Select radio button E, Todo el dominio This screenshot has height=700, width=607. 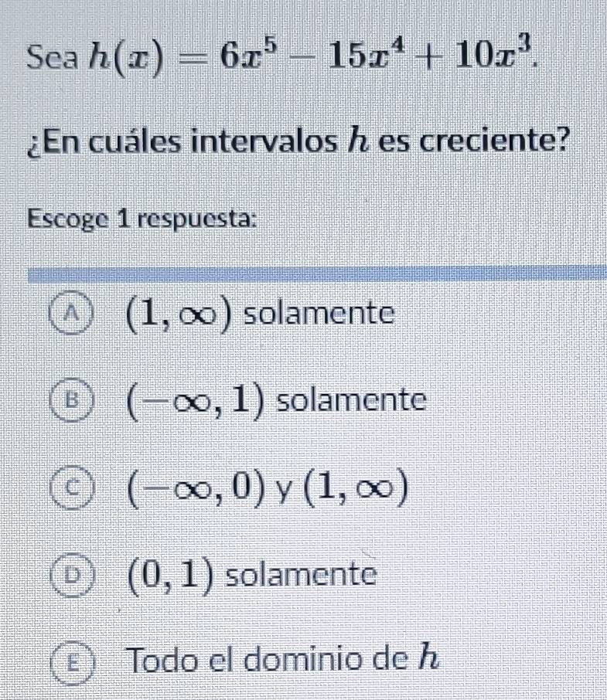[71, 661]
